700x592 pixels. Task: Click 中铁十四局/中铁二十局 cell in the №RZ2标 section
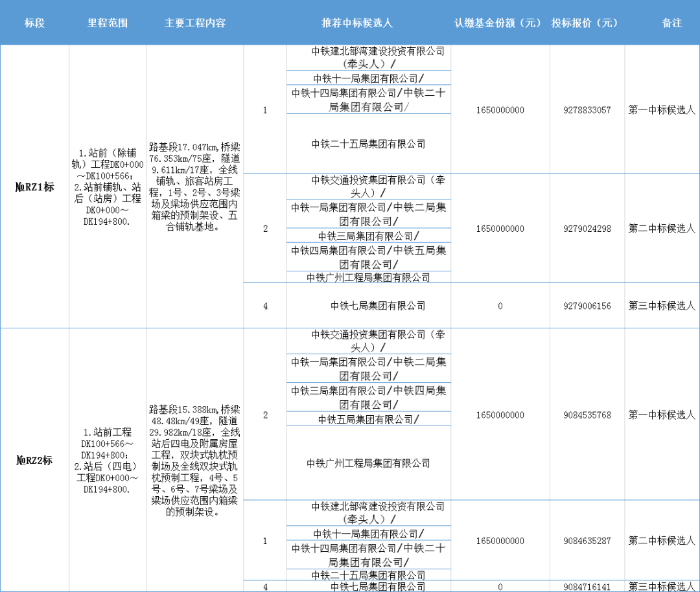click(369, 556)
